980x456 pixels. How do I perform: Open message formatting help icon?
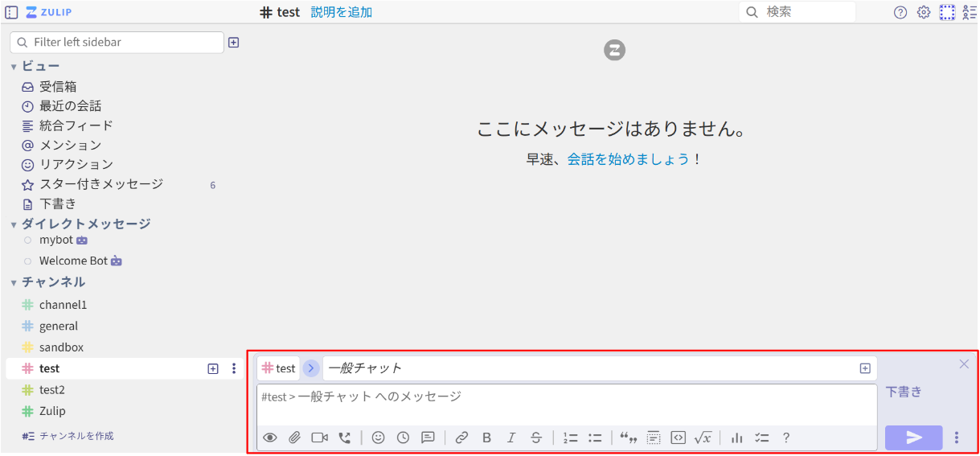(x=786, y=438)
